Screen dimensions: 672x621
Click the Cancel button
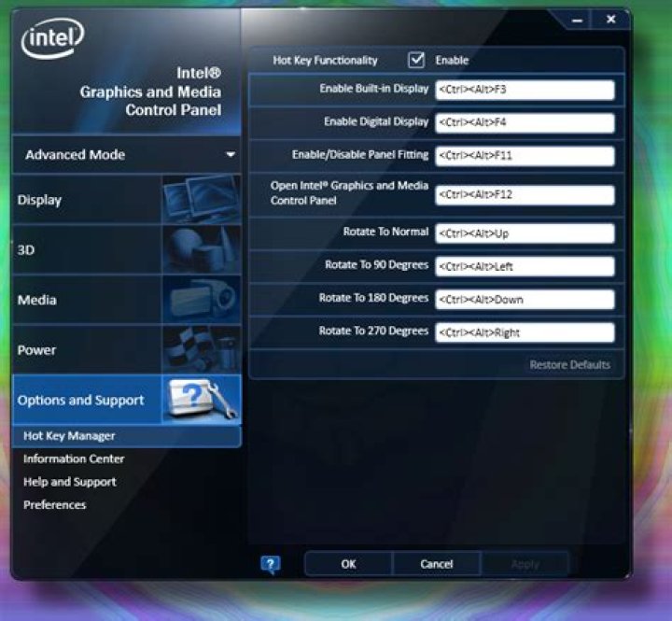tap(436, 564)
